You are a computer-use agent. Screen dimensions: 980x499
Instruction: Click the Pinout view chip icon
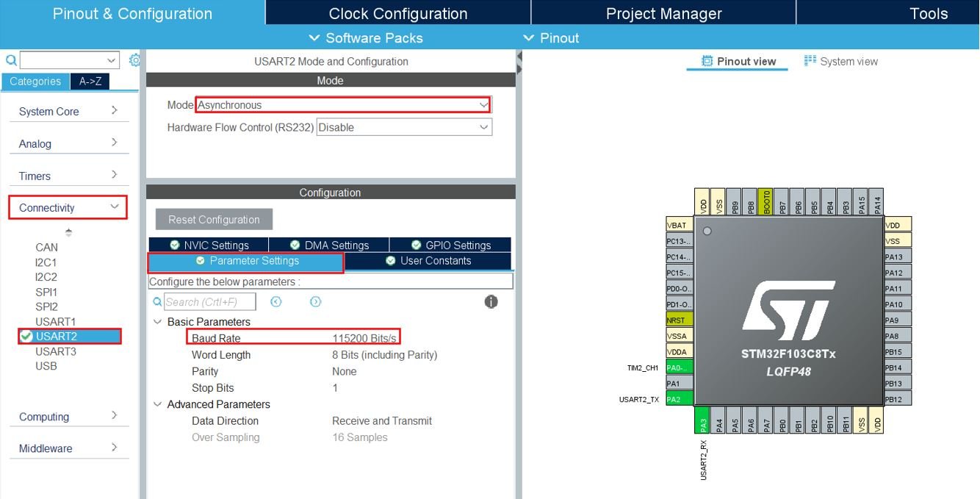click(707, 61)
